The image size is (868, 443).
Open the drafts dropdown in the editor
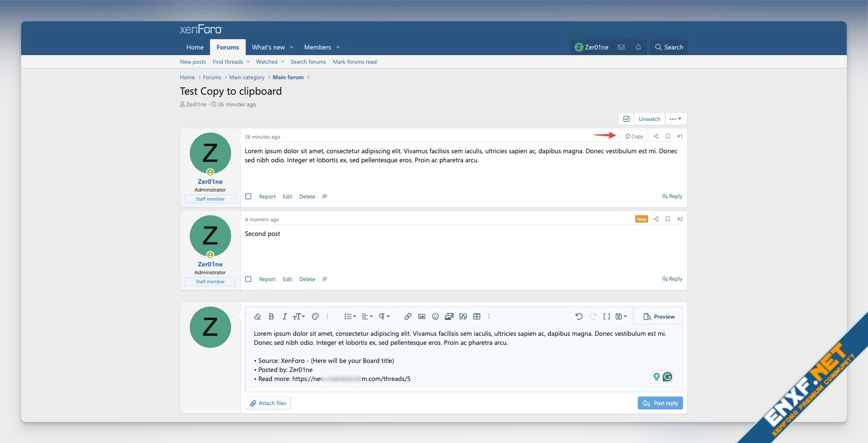621,316
